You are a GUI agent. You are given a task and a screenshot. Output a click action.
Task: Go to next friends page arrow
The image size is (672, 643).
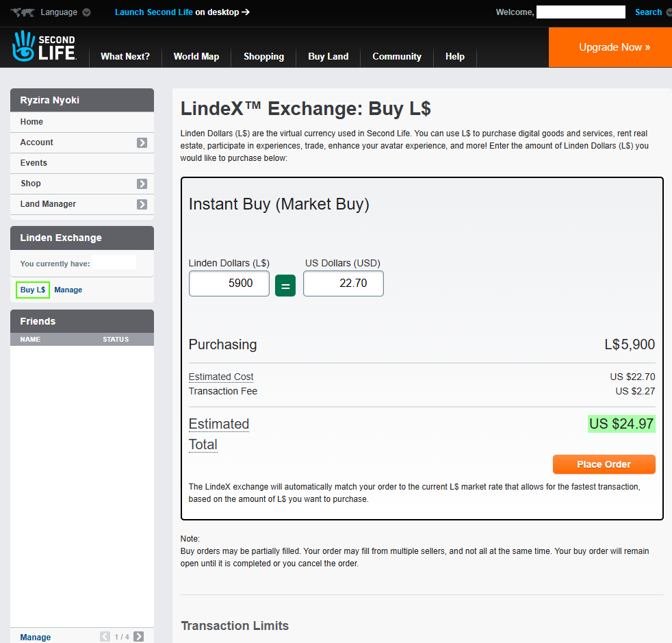point(138,637)
